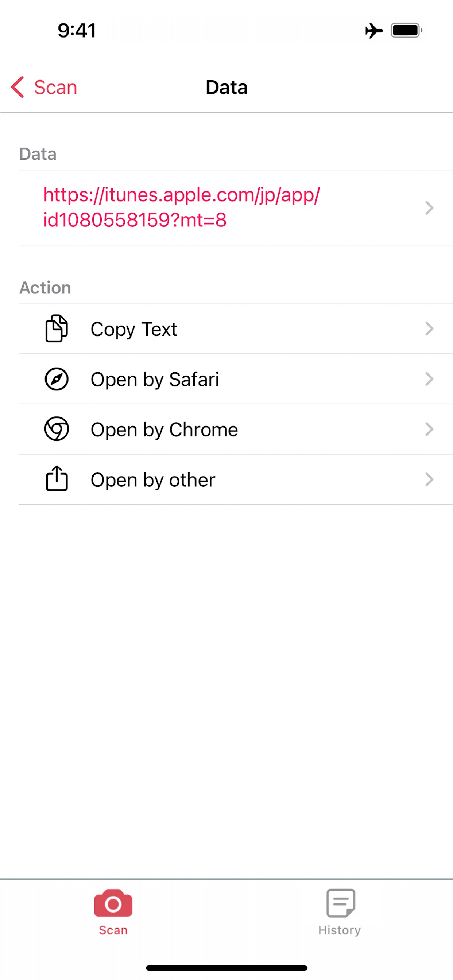Image resolution: width=453 pixels, height=980 pixels.
Task: Choose Open by Chrome
Action: (x=164, y=429)
